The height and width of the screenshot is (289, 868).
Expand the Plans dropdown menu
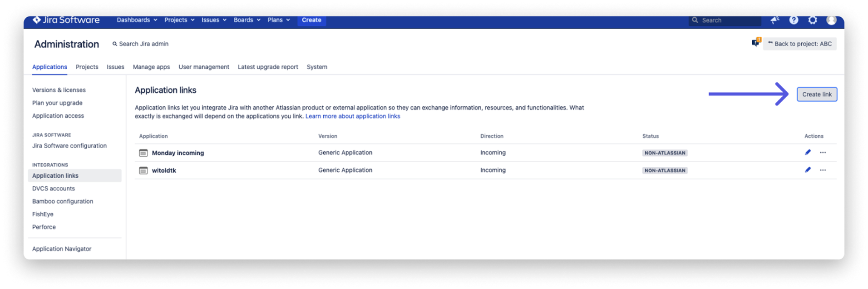tap(278, 20)
